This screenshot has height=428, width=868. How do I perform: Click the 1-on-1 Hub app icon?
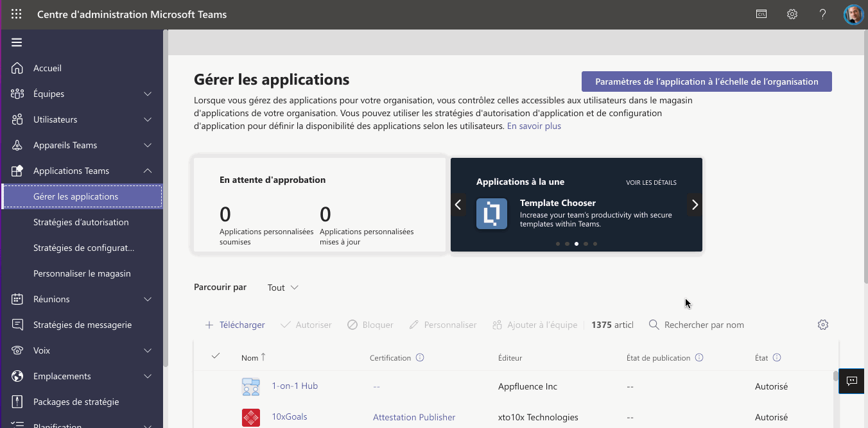pyautogui.click(x=250, y=386)
